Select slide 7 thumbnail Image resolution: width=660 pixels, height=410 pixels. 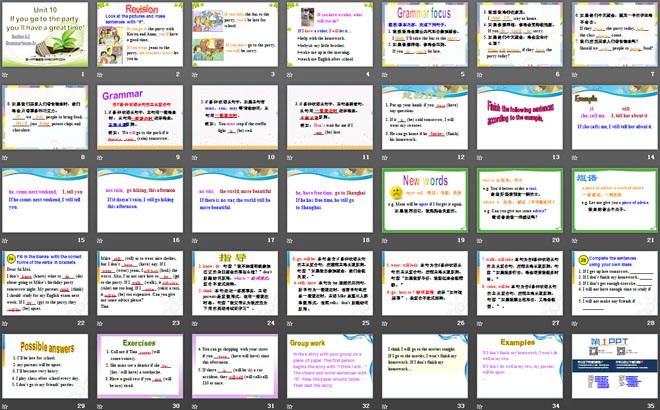[x=615, y=34]
